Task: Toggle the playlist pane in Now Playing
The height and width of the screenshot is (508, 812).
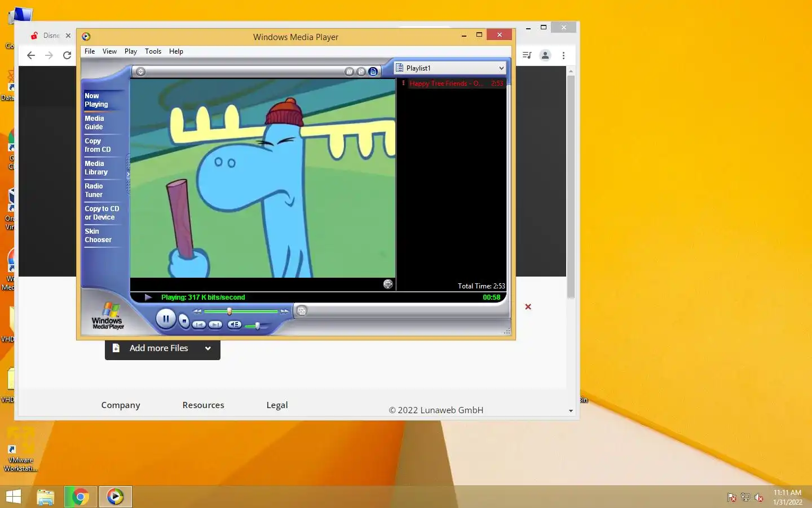Action: point(373,72)
